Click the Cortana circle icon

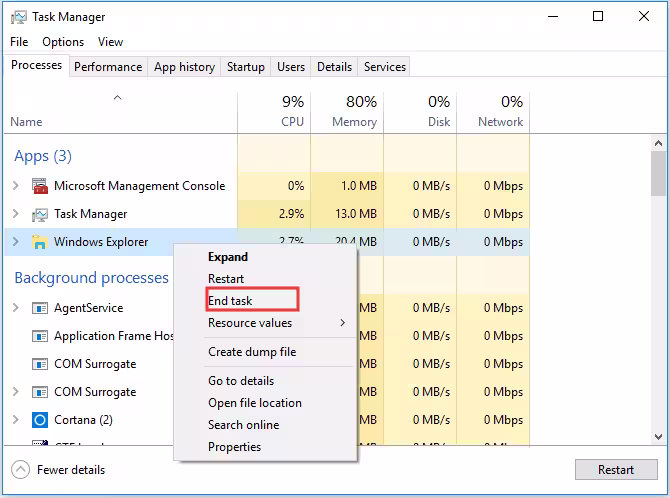(x=40, y=420)
